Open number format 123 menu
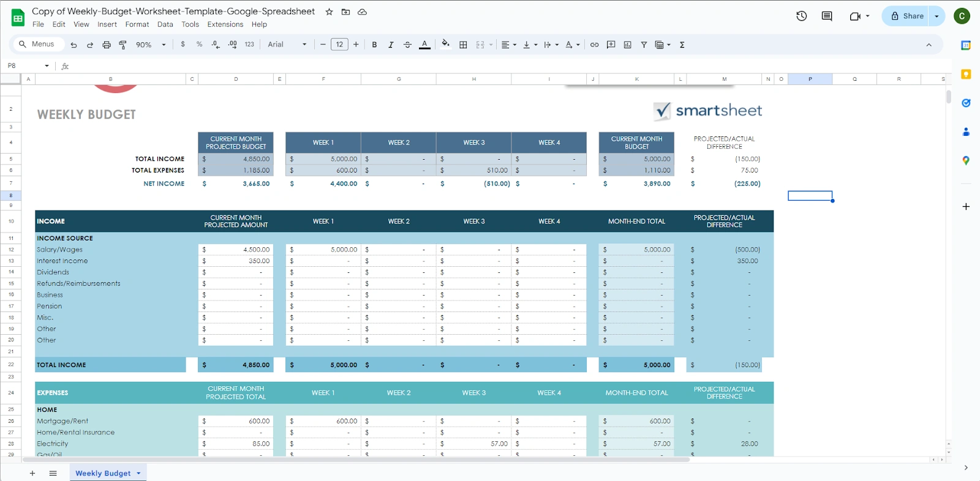Screen dimensions: 980x481 click(249, 45)
